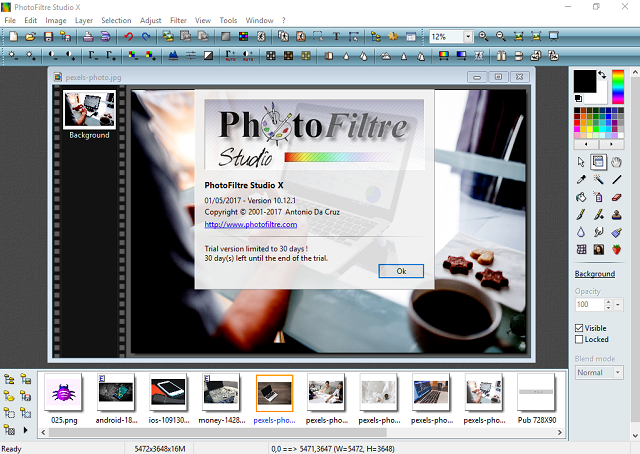Open the Adjust menu
Viewport: 640px width, 454px height.
pyautogui.click(x=151, y=20)
